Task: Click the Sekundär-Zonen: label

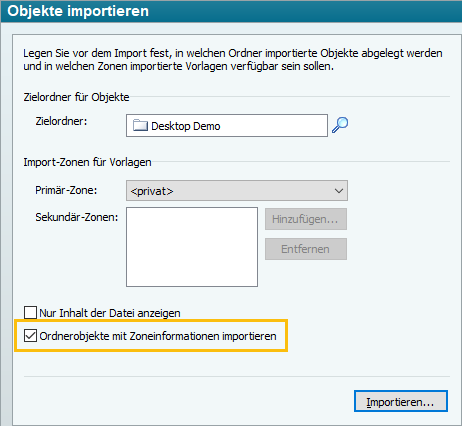Action: pos(77,217)
